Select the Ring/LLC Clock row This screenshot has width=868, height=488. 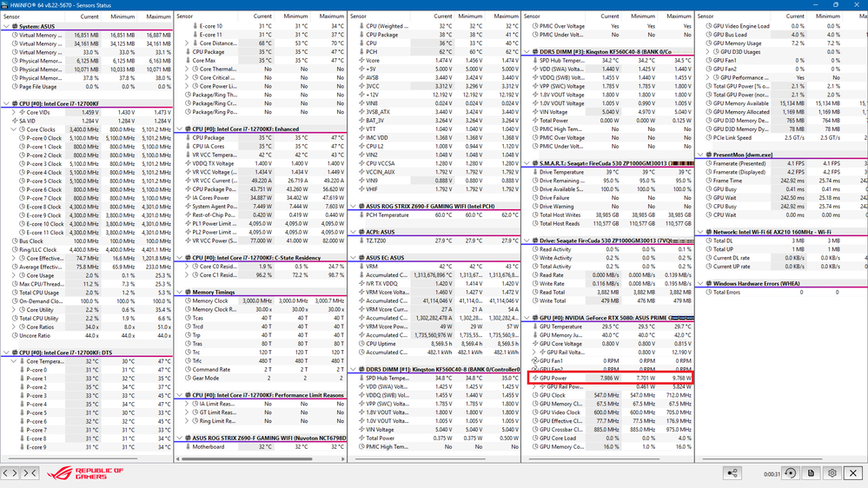tap(87, 249)
